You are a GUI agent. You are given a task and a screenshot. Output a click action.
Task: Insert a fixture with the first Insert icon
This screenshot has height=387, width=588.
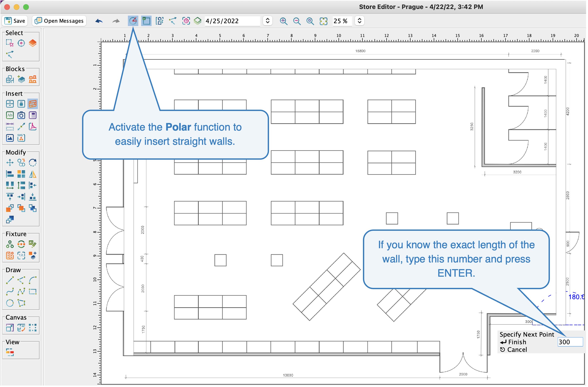pyautogui.click(x=10, y=104)
